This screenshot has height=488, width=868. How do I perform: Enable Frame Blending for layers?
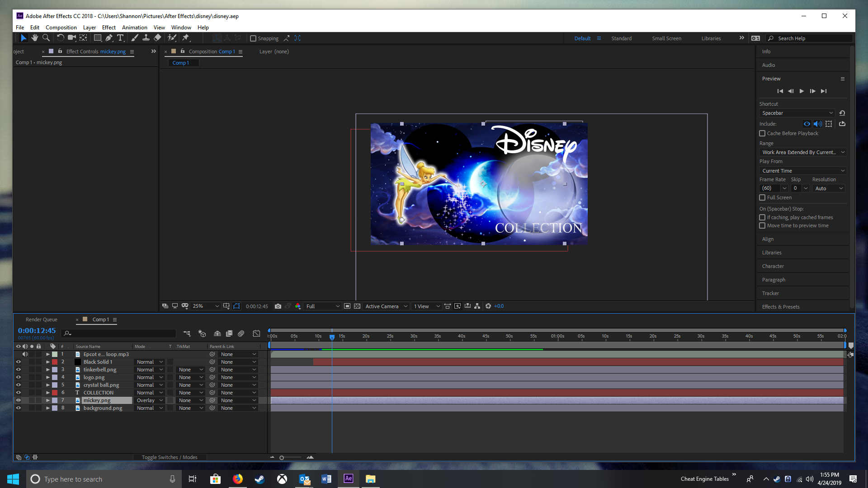[x=229, y=333]
